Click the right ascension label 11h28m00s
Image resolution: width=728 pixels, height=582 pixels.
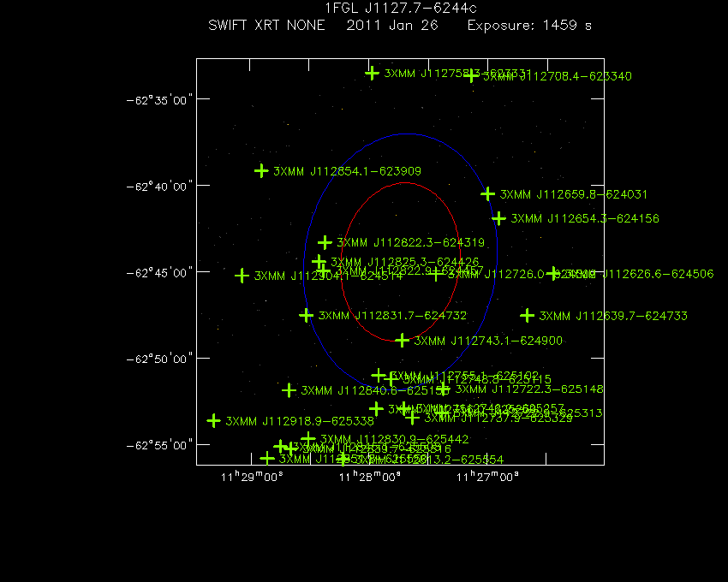pyautogui.click(x=370, y=477)
